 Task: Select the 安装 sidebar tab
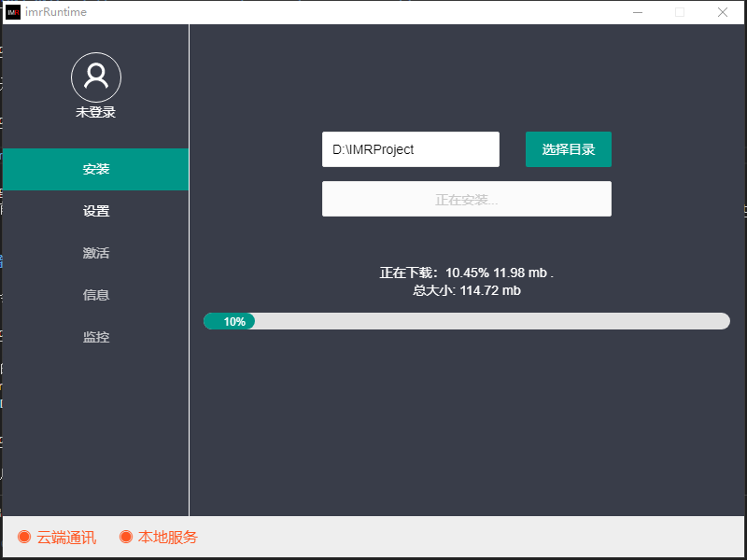tap(96, 170)
